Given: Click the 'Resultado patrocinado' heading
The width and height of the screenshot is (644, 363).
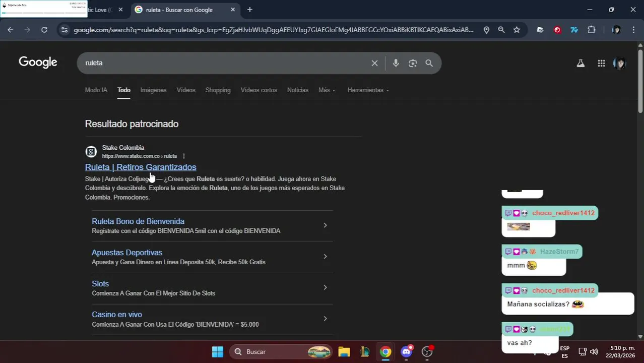Looking at the screenshot, I should (132, 124).
